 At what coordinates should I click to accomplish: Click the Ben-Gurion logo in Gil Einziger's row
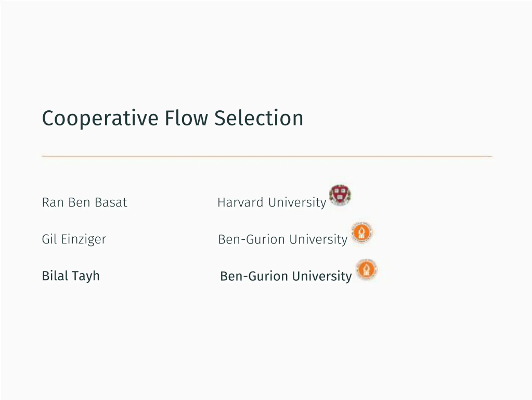click(362, 232)
